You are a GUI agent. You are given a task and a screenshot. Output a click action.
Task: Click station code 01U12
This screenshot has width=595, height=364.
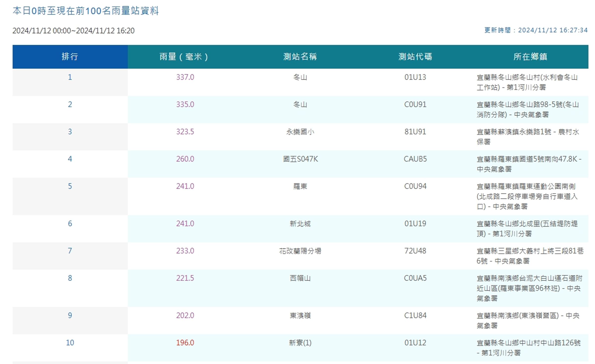pos(415,343)
